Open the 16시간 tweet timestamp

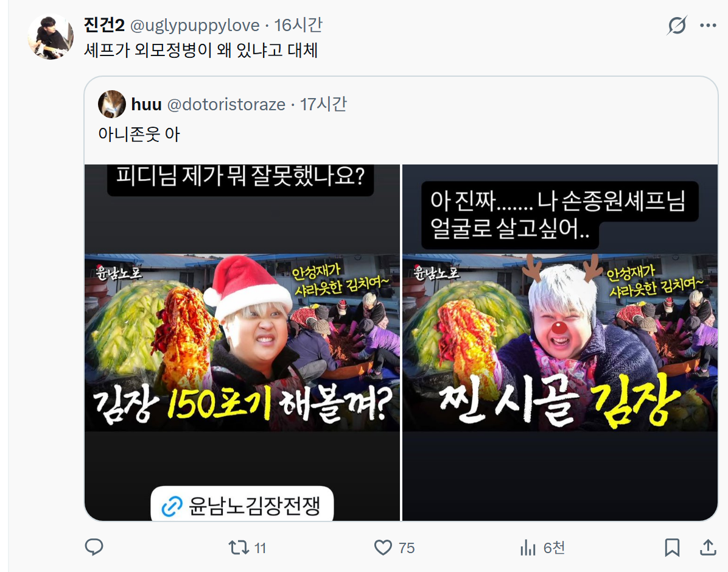298,25
